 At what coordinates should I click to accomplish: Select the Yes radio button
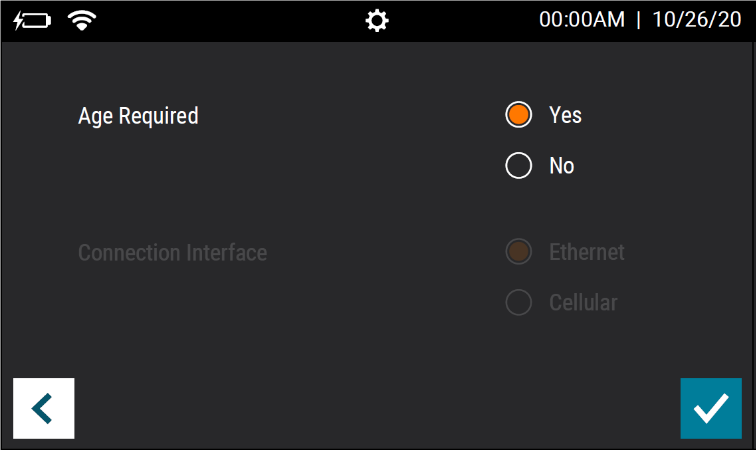(x=519, y=115)
